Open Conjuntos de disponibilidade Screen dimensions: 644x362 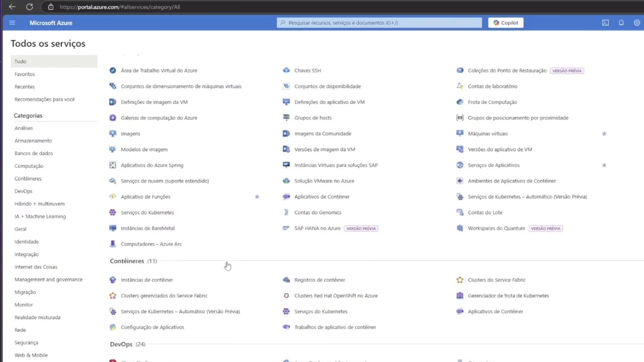pos(328,86)
